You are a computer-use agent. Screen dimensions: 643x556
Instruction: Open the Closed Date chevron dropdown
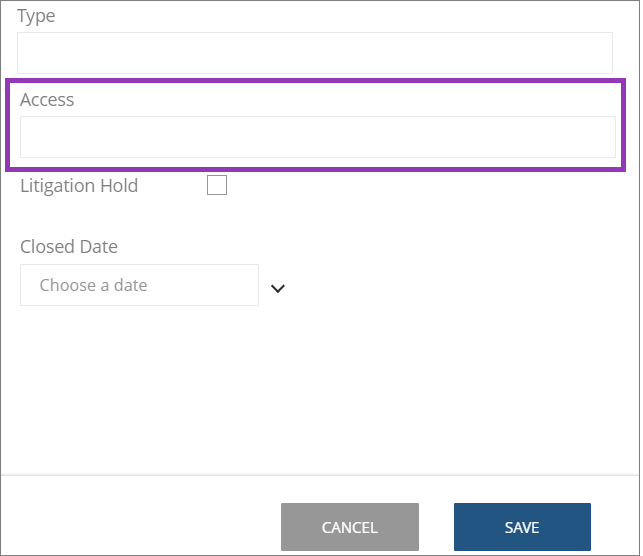click(x=278, y=289)
